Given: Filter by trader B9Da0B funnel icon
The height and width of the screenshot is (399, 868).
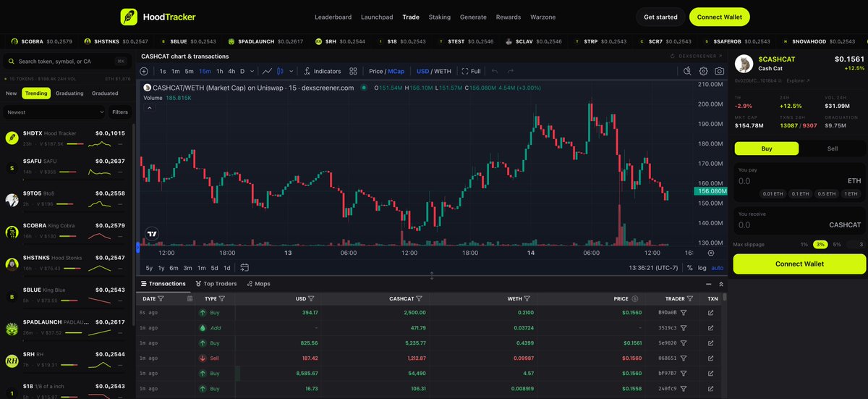Looking at the screenshot, I should coord(684,312).
